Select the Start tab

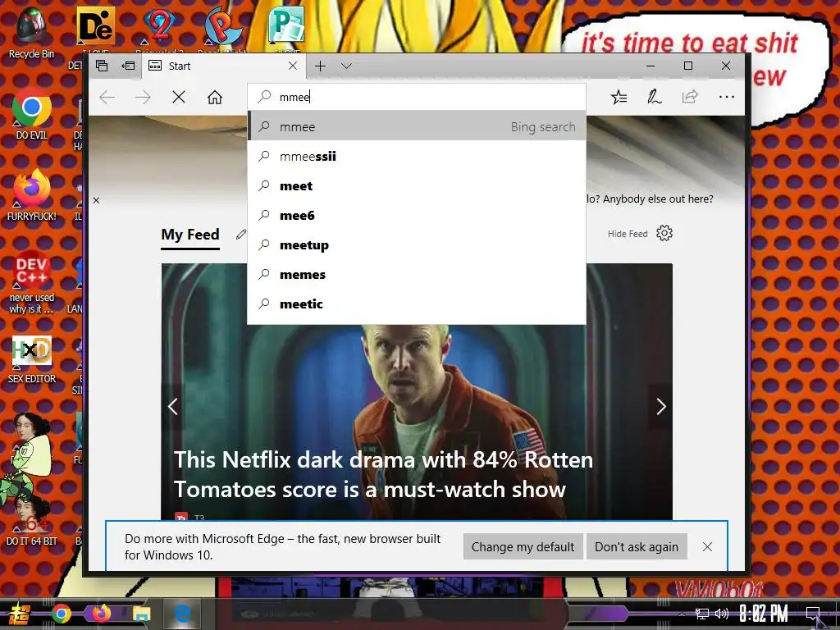[x=223, y=66]
